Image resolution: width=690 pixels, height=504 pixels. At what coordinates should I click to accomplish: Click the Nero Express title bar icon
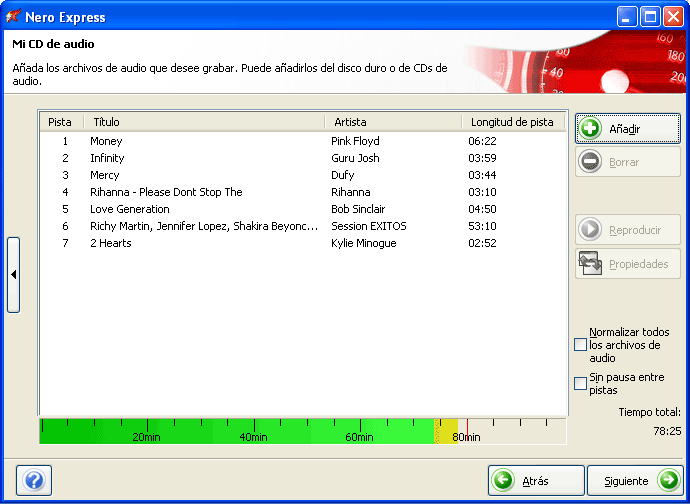[14, 17]
